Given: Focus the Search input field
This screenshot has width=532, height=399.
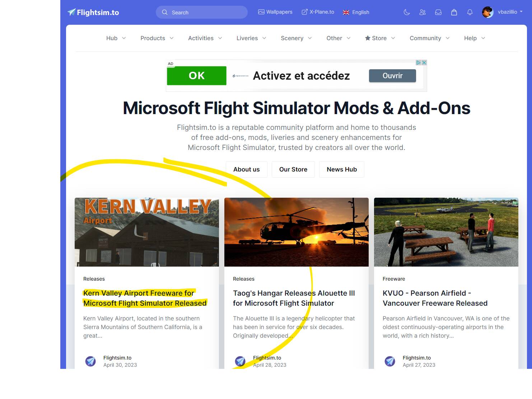Looking at the screenshot, I should [202, 12].
